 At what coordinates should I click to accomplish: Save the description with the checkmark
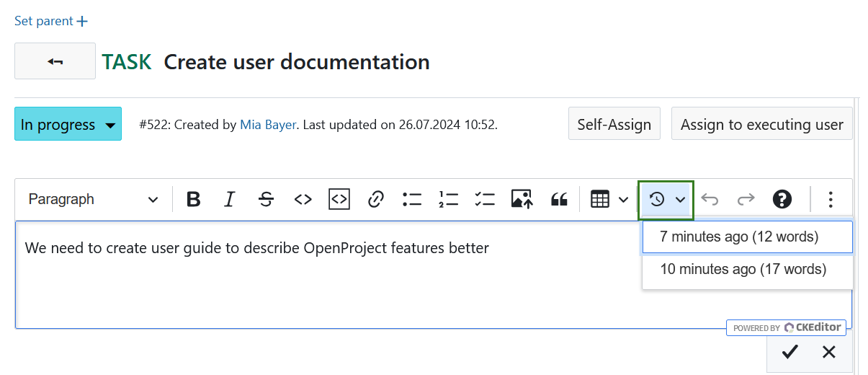tap(790, 352)
